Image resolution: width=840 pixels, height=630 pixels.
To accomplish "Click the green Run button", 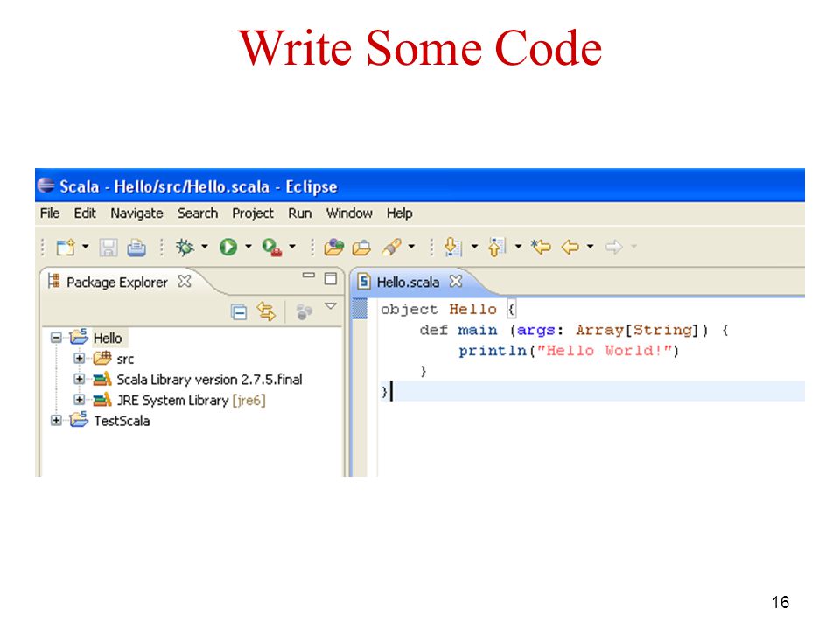I will click(x=228, y=247).
